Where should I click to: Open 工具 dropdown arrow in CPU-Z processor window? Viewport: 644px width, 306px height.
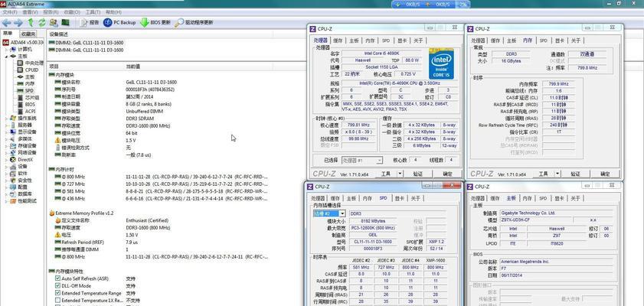400,174
